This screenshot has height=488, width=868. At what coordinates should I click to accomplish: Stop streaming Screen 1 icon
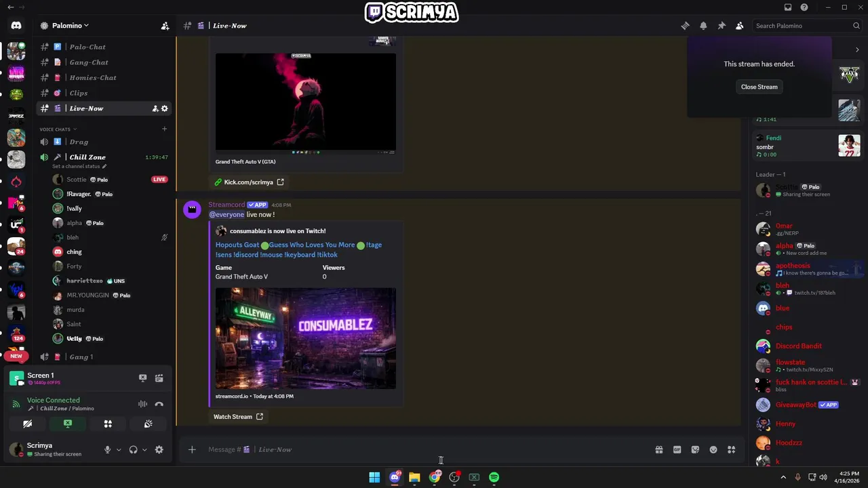[142, 378]
